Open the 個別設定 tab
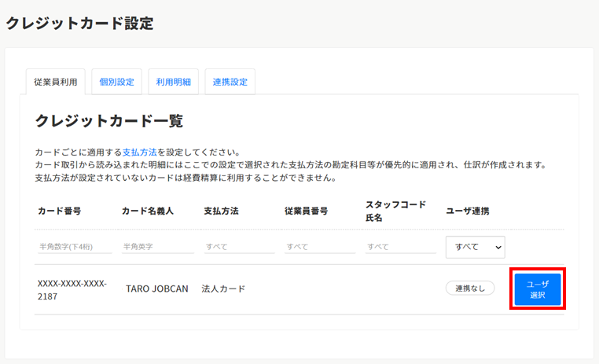 [116, 82]
